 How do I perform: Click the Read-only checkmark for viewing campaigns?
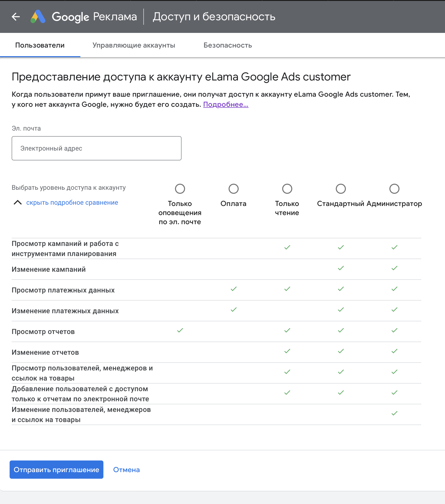287,247
